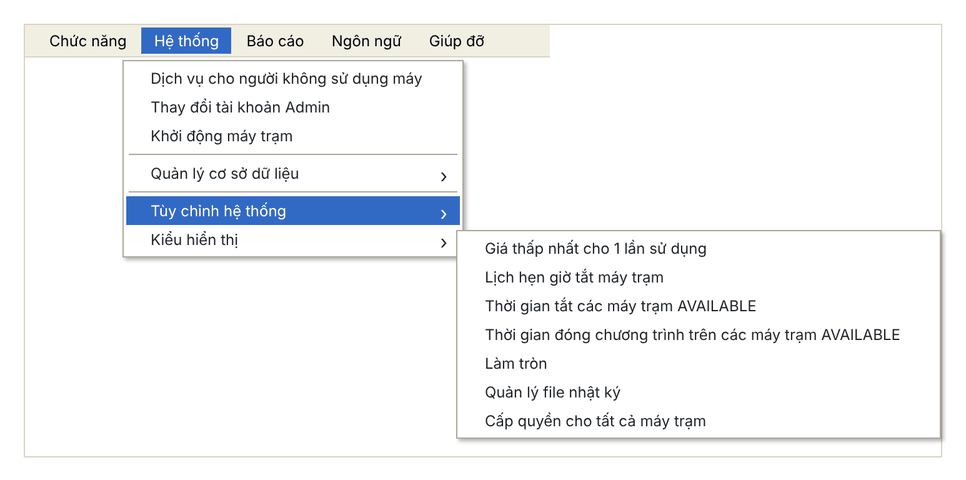Image resolution: width=966 pixels, height=480 pixels.
Task: Choose the Làm tròn option
Action: [x=699, y=364]
